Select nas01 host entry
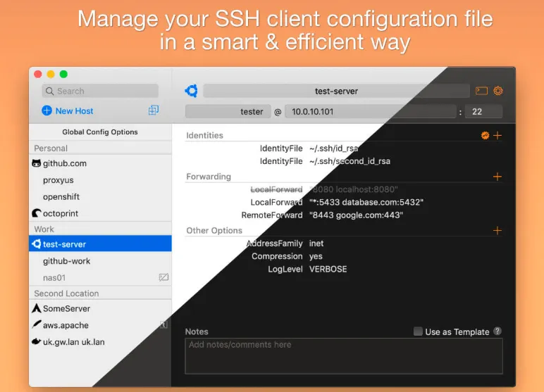Viewport: 544px width, 392px height. [100, 277]
